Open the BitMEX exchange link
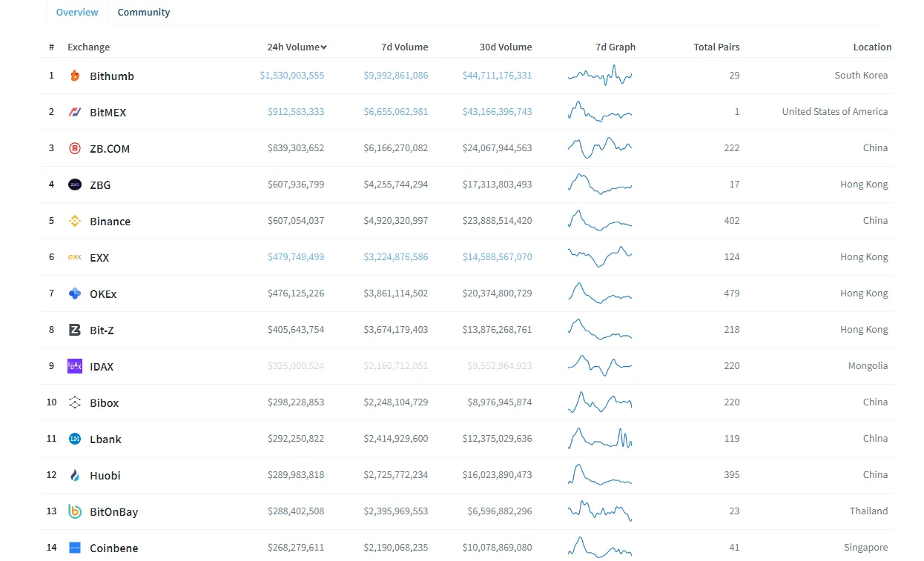Viewport: 924px width, 561px height. pyautogui.click(x=108, y=112)
